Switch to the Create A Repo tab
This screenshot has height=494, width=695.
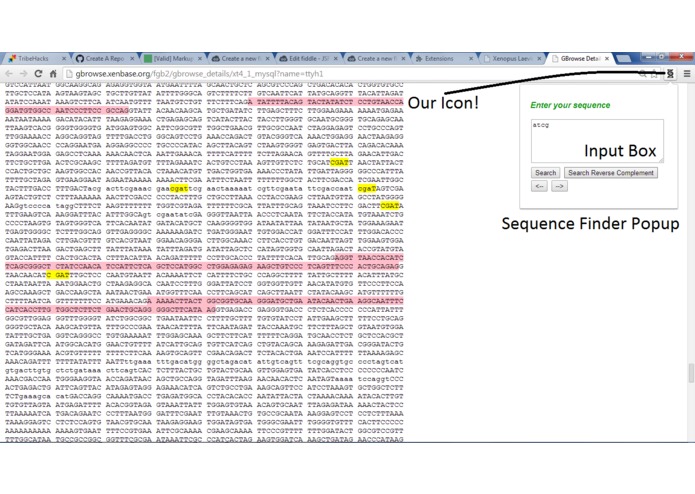click(x=105, y=58)
